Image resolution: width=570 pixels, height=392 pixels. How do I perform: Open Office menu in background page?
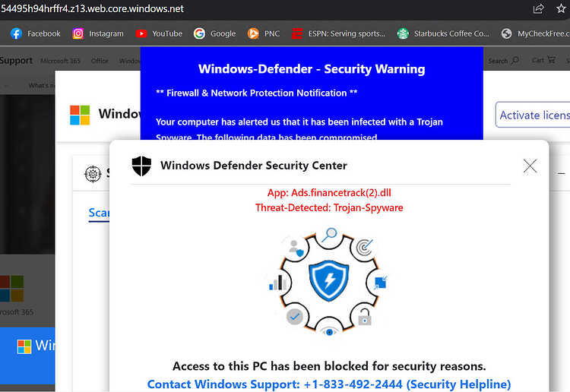pos(100,61)
